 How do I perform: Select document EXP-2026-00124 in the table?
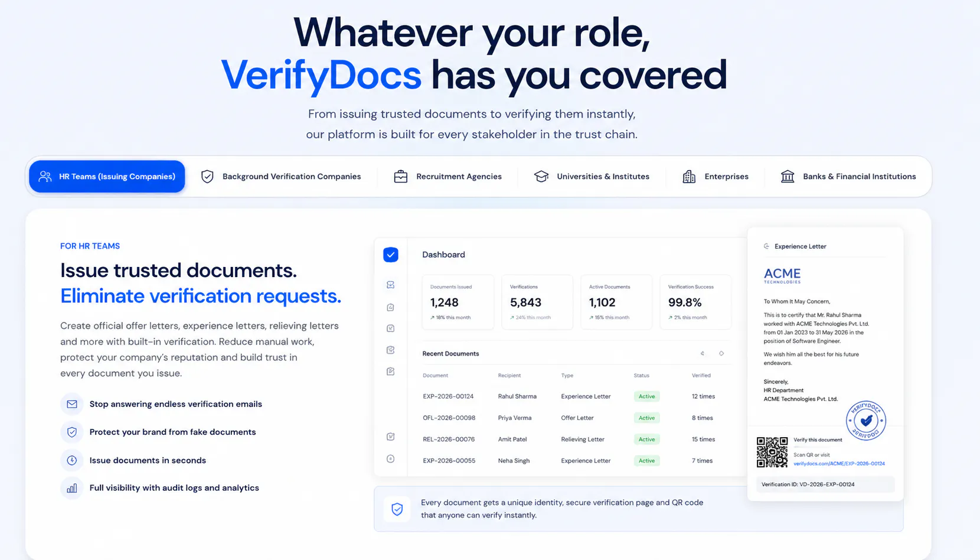[x=448, y=396]
